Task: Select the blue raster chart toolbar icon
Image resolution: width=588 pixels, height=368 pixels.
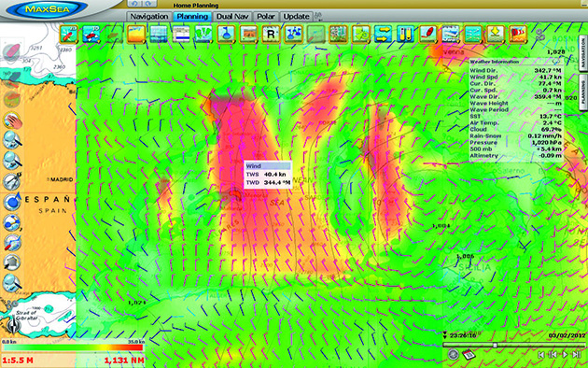Action: 159,34
